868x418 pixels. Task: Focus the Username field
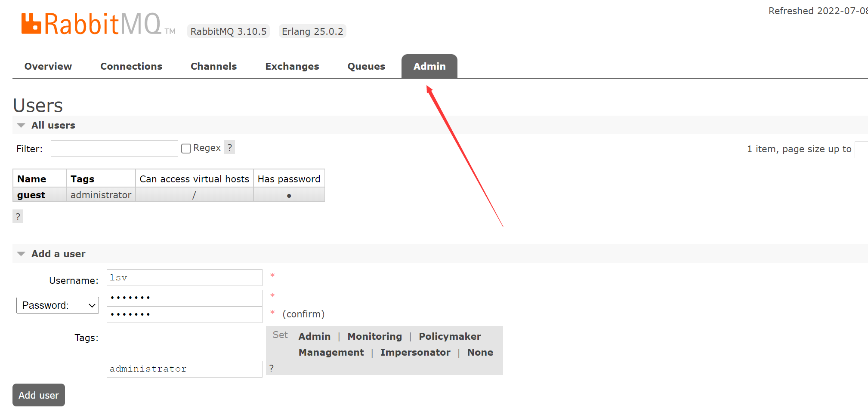pyautogui.click(x=185, y=278)
